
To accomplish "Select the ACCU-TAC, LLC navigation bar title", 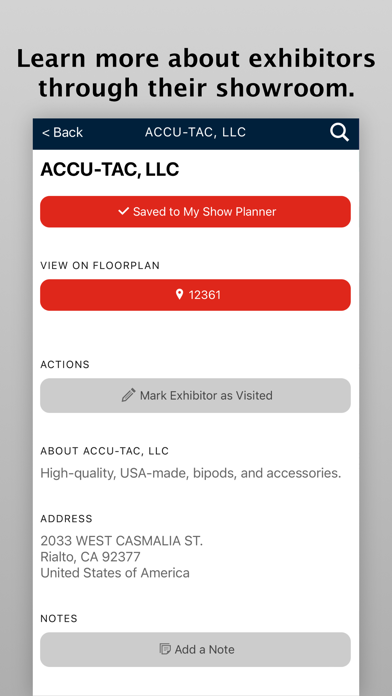I will tap(195, 132).
